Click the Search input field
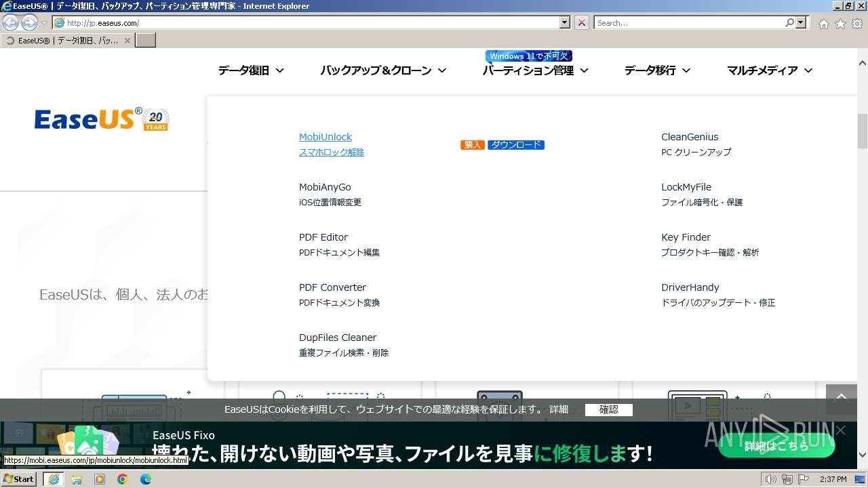Viewport: 868px width, 488px height. coord(689,22)
